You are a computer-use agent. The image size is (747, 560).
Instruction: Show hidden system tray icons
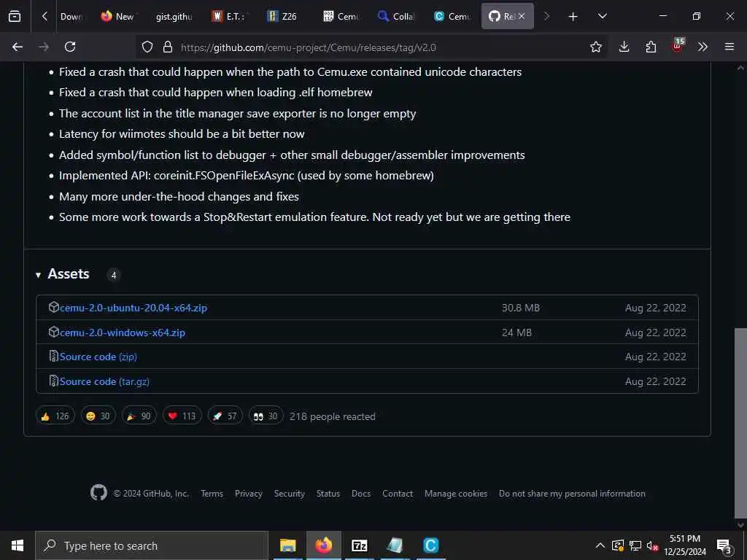click(x=600, y=545)
